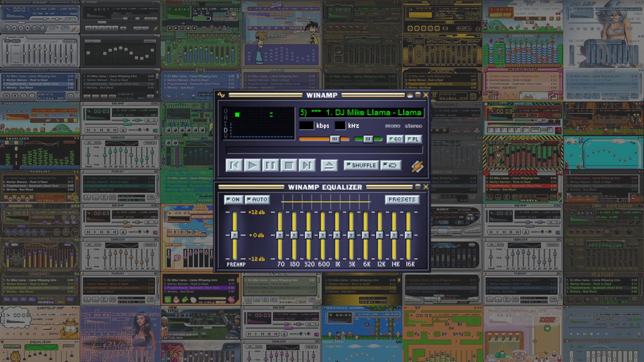Screen dimensions: 644x362
Task: Adjust the 14K equalizer band slider
Action: 394,235
